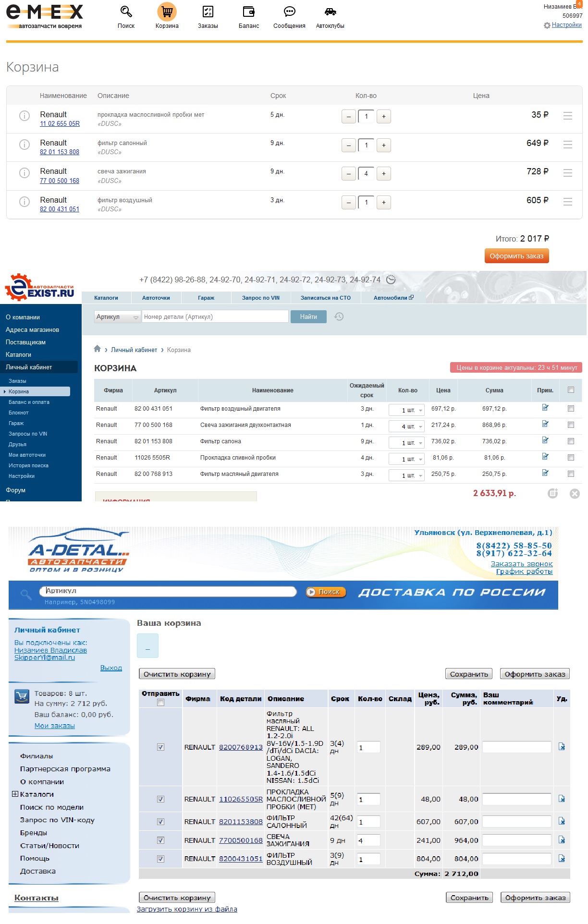Screen dimensions: 588x924
Task: Click the Загрузить корзину из файла link
Action: click(187, 909)
